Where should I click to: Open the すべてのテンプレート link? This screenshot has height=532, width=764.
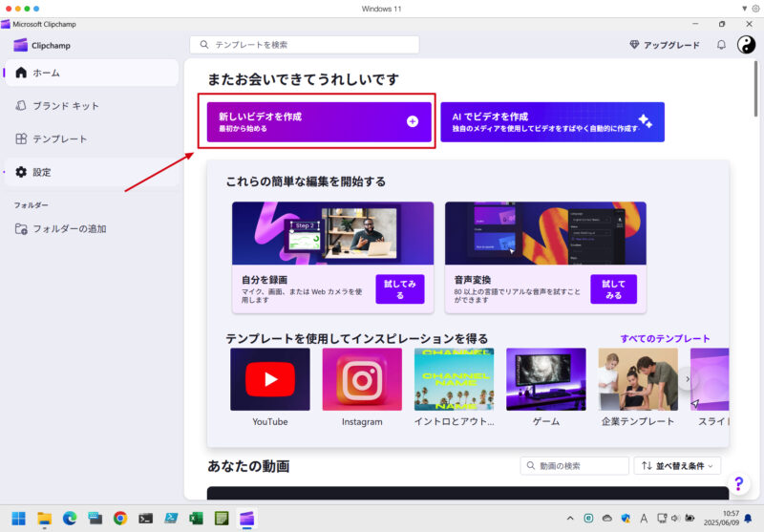(665, 339)
